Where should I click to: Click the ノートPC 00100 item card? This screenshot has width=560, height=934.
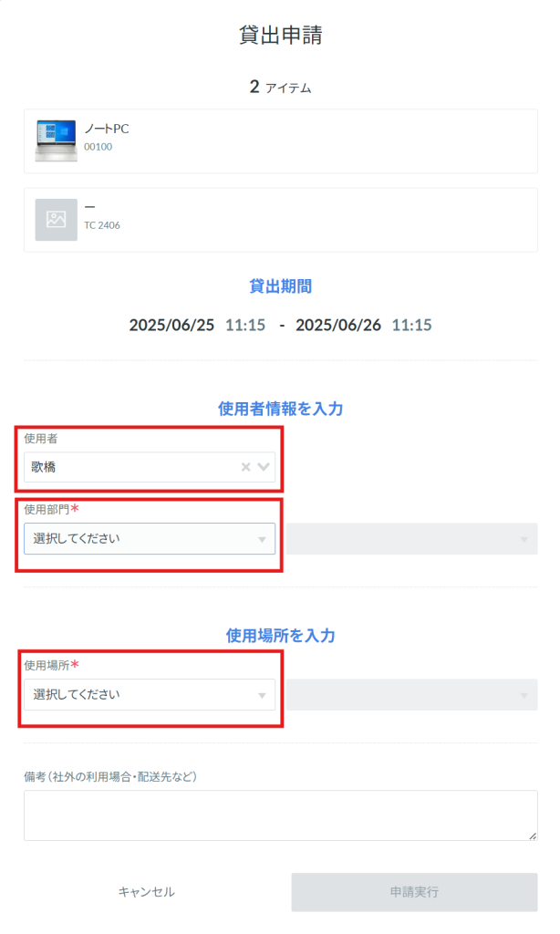(281, 141)
